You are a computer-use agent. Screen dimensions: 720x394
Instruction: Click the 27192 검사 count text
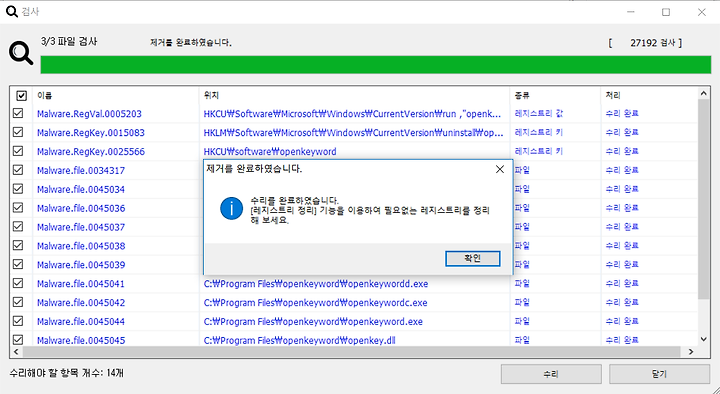click(652, 43)
